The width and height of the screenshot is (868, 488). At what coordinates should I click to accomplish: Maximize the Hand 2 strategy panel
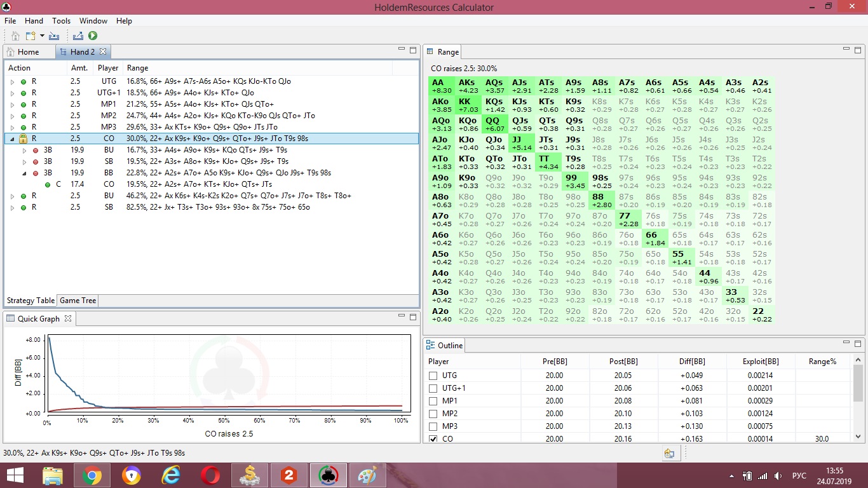coord(413,50)
